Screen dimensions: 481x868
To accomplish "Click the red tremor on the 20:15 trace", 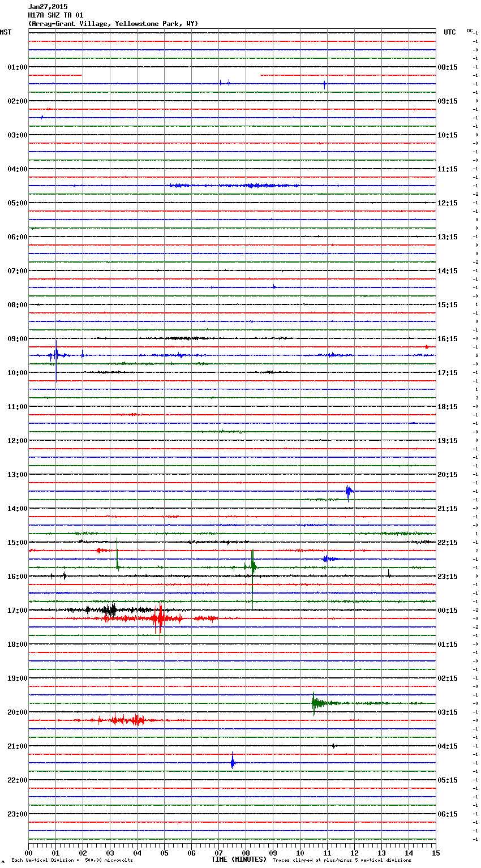I will click(127, 720).
